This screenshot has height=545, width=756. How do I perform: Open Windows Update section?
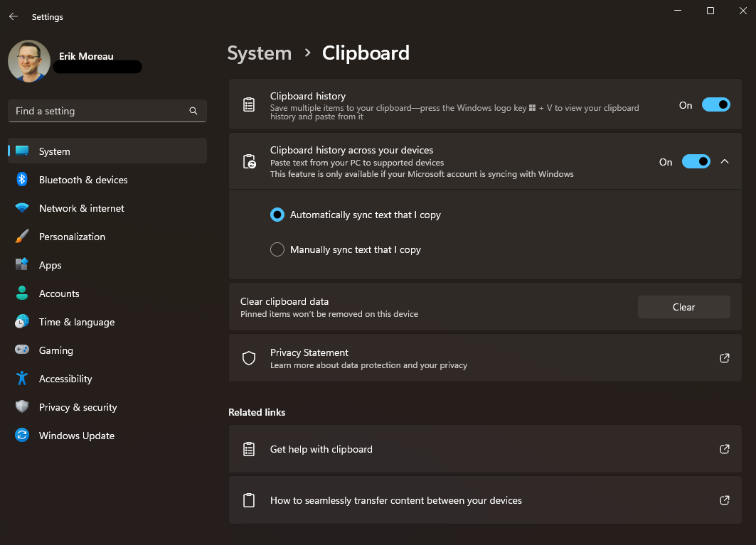pos(76,436)
